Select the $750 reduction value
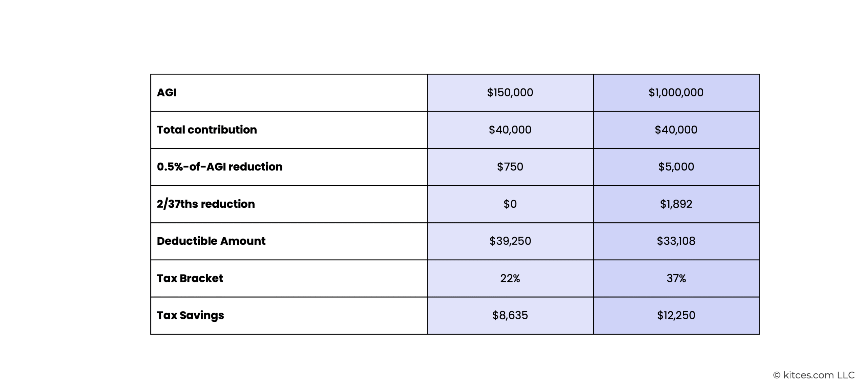Screen dimensions: 868x391 coord(510,167)
